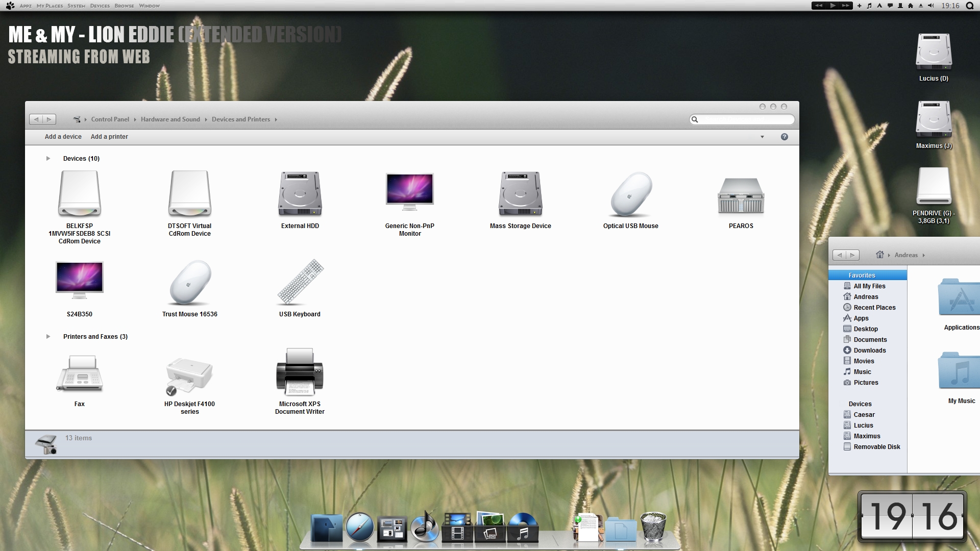Select the BELKFSP SCSI CdRom Device icon

80,194
